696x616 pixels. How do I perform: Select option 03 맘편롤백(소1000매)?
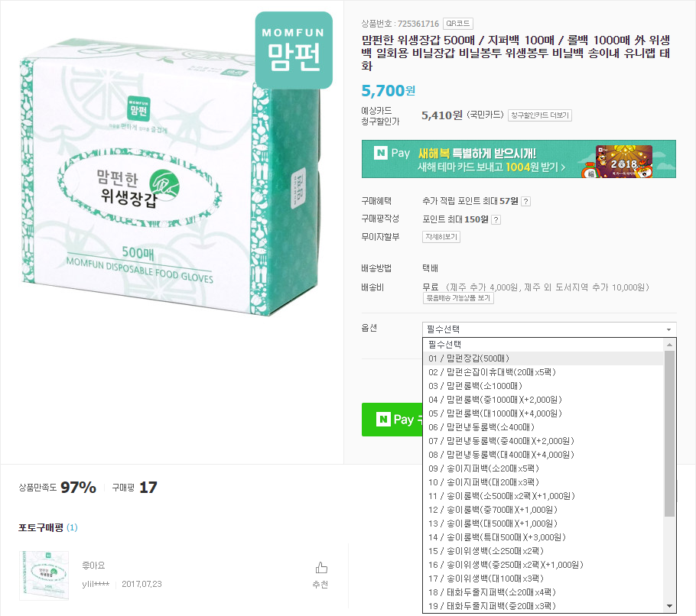[543, 386]
